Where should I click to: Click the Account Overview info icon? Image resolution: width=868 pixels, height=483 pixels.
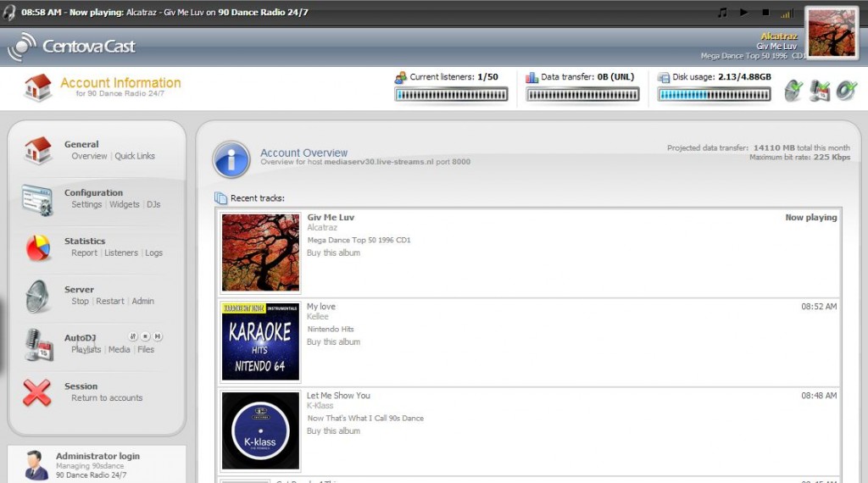point(231,159)
